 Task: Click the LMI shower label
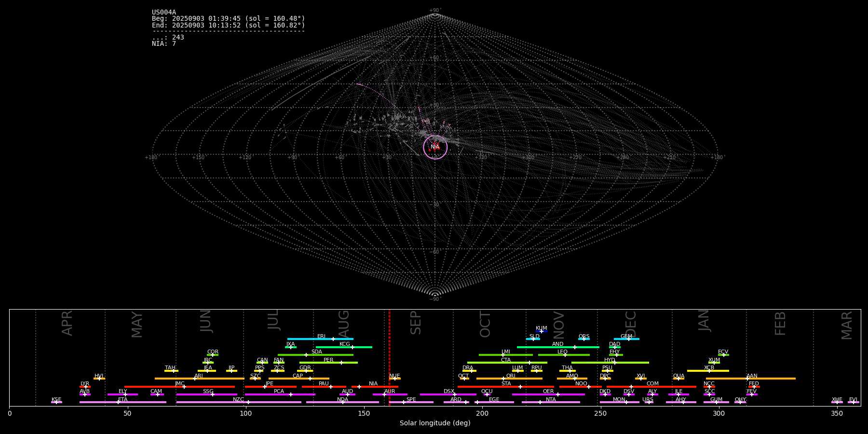click(x=506, y=352)
